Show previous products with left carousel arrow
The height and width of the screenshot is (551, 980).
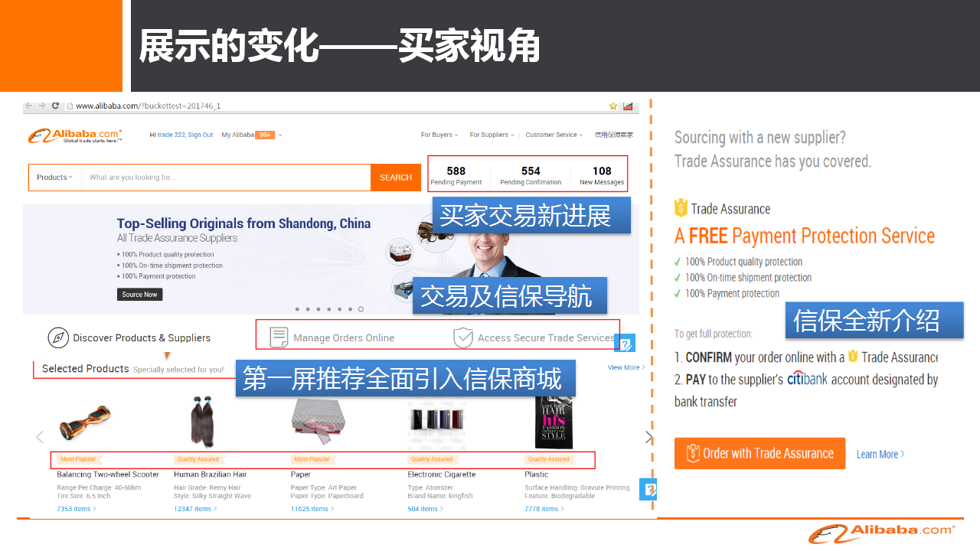pyautogui.click(x=40, y=437)
